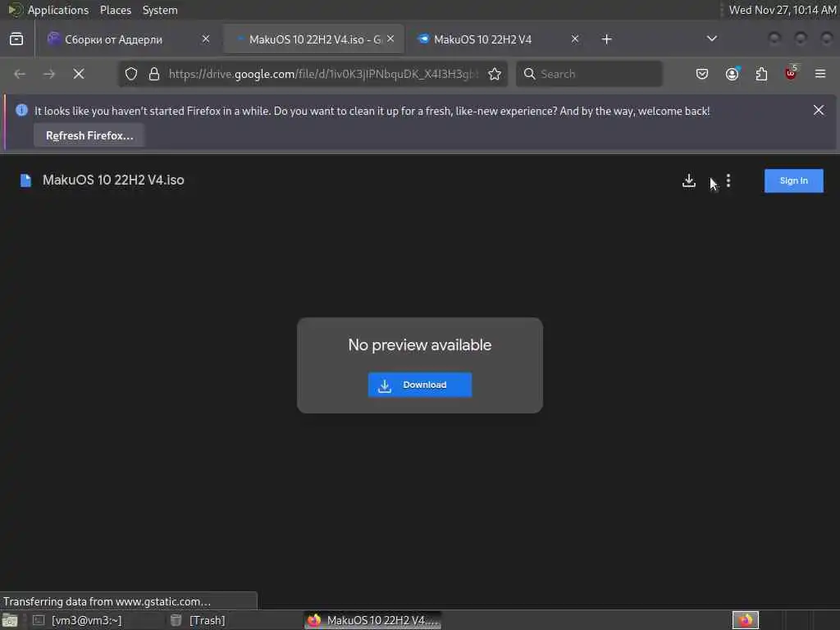Open the Save to Pocket icon
Screen dimensions: 840x630
point(702,74)
